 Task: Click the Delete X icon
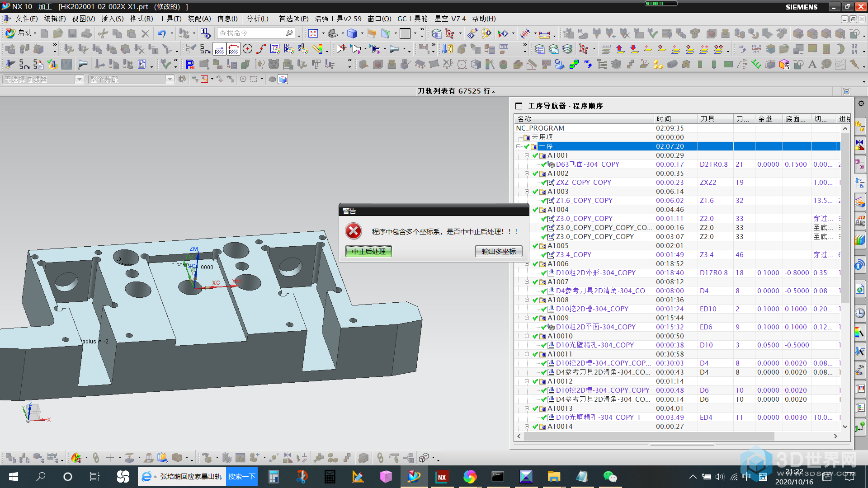click(145, 33)
